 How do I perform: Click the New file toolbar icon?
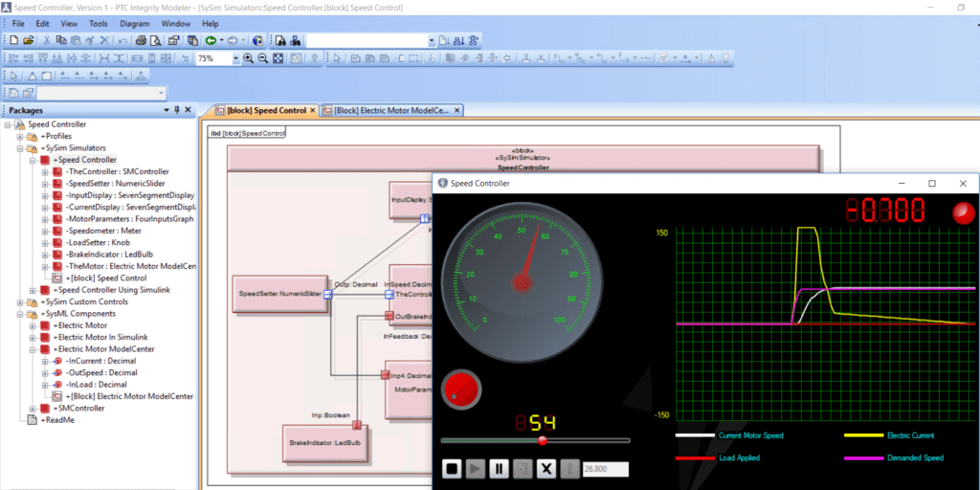coord(13,40)
